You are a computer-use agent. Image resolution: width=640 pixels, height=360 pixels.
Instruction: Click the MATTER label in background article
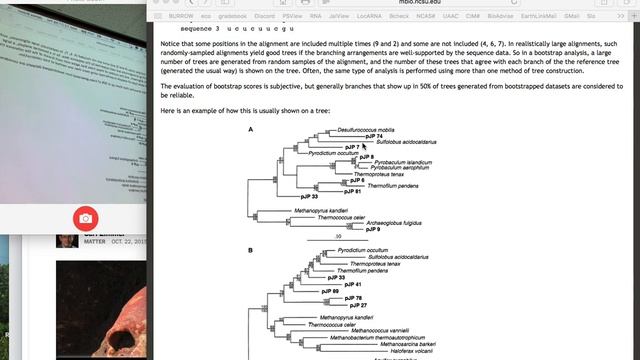coord(95,242)
